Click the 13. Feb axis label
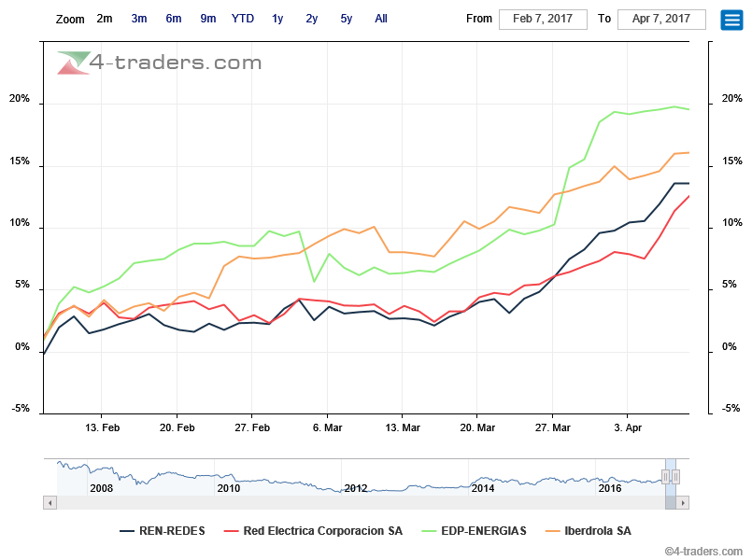 tap(102, 427)
